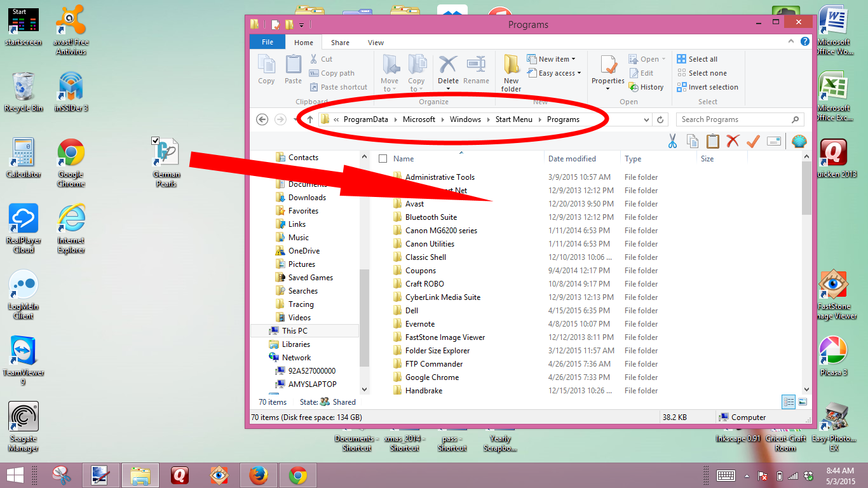Select the Evernote folder
Screen dimensions: 868x488
[420, 324]
